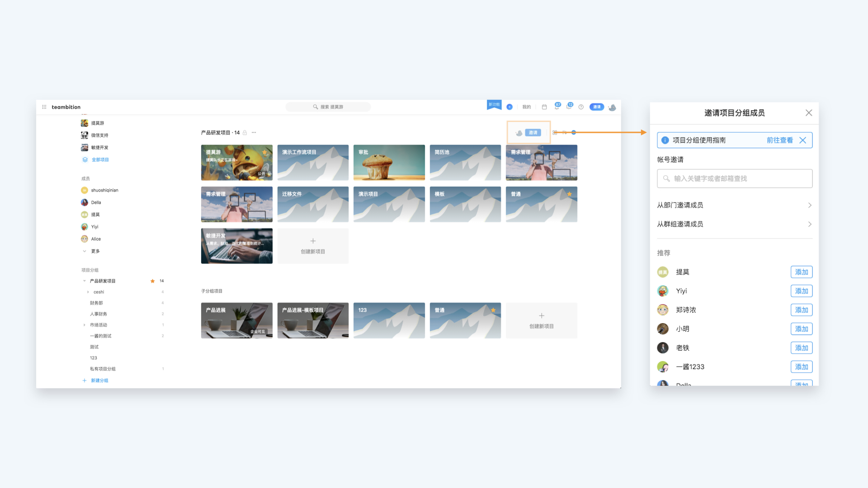The width and height of the screenshot is (868, 488).
Task: Open 微信支持 project in the left sidebar
Action: (94, 135)
